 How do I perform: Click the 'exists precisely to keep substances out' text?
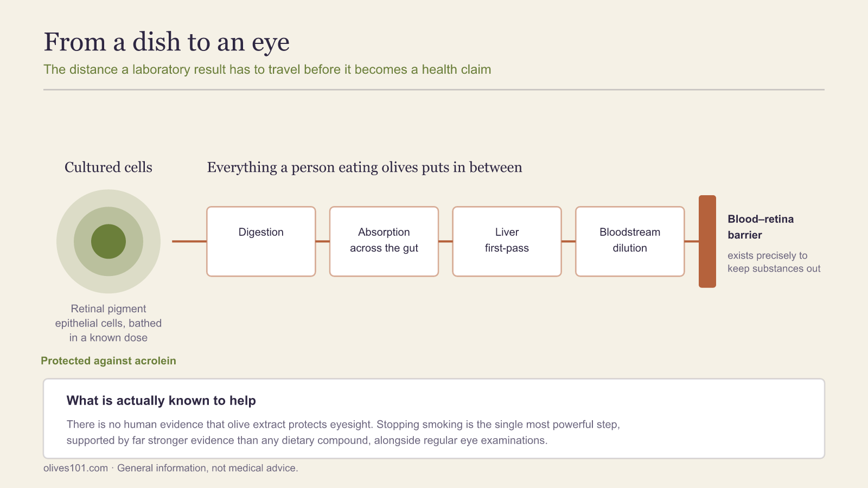tap(774, 262)
